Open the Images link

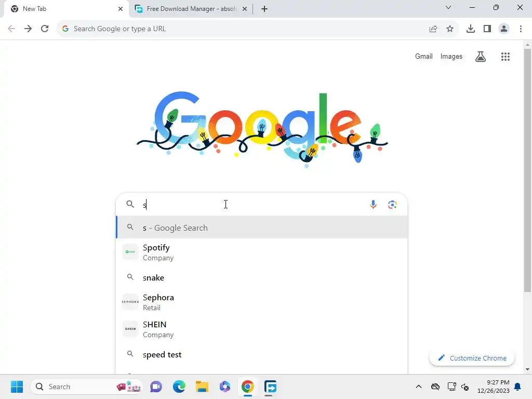coord(451,56)
